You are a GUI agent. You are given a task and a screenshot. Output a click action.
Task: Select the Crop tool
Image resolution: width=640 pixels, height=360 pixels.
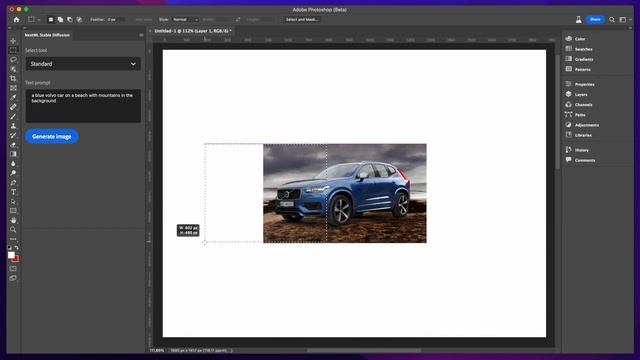coord(13,78)
